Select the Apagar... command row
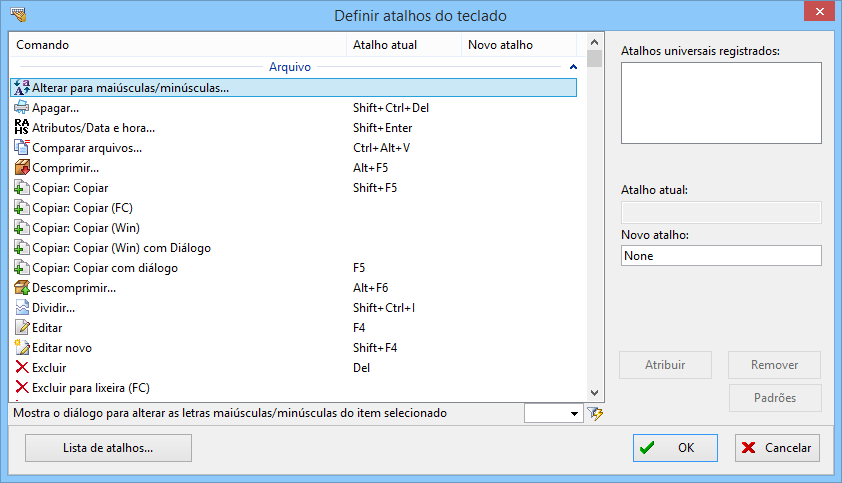 (x=293, y=107)
